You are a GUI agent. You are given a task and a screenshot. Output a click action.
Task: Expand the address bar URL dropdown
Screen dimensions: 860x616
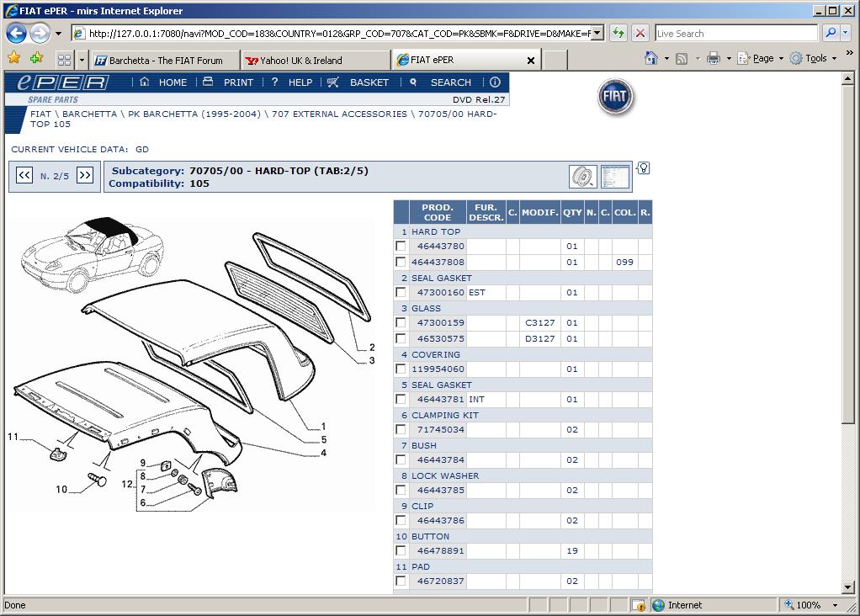click(597, 33)
